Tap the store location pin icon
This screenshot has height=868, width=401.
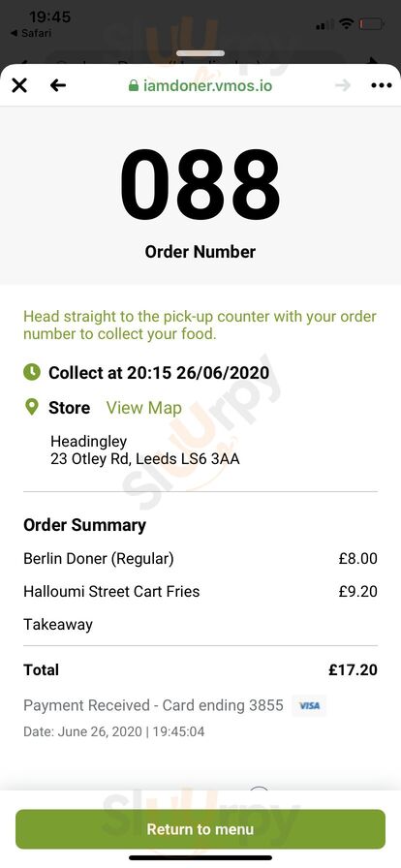click(x=32, y=408)
